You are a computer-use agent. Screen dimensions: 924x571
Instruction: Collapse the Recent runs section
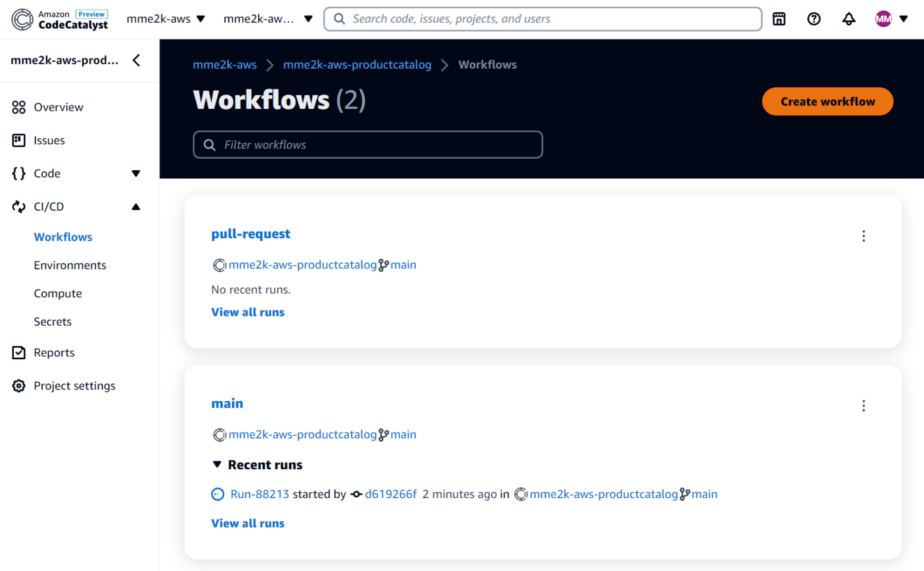218,465
